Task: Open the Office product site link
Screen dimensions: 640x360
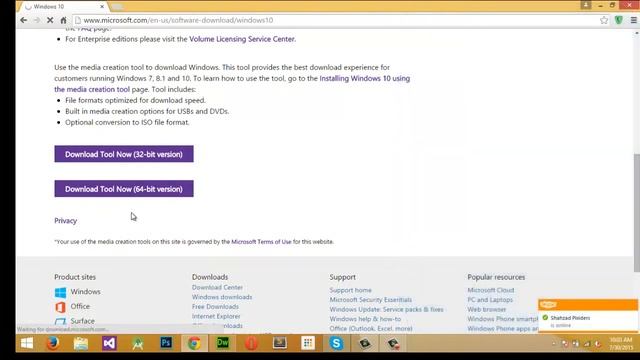Action: 80,306
